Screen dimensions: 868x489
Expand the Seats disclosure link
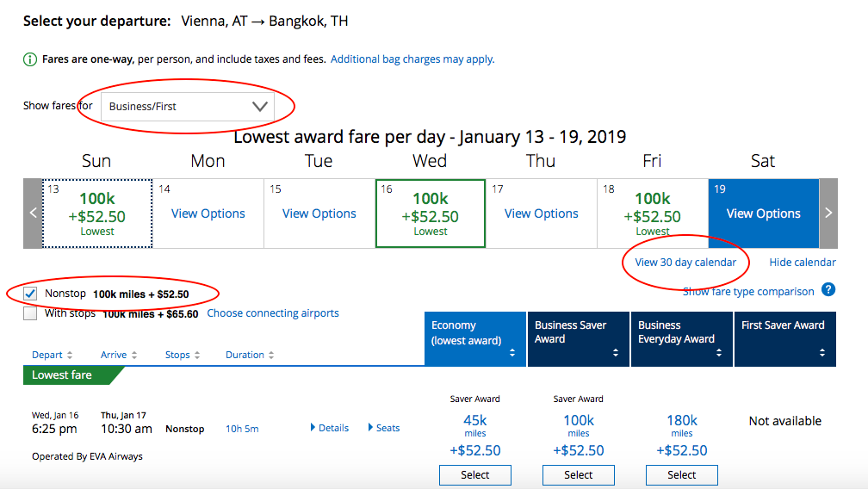coord(371,428)
